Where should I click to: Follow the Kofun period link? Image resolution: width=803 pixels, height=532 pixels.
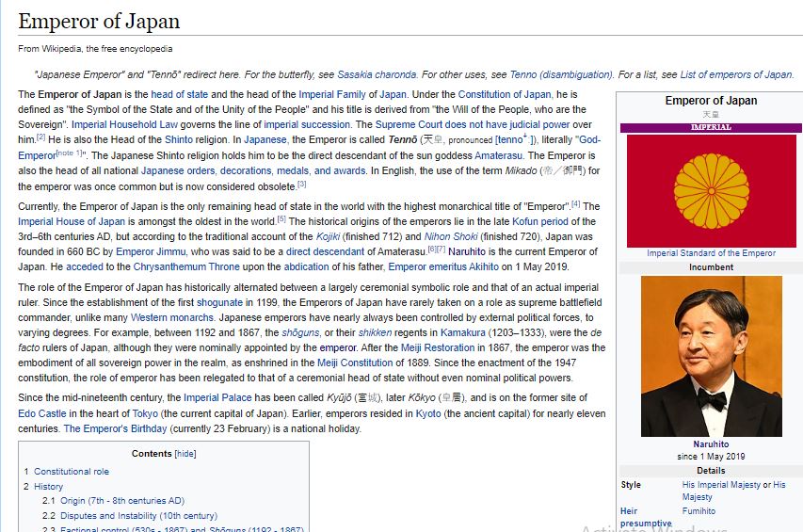[x=539, y=221]
